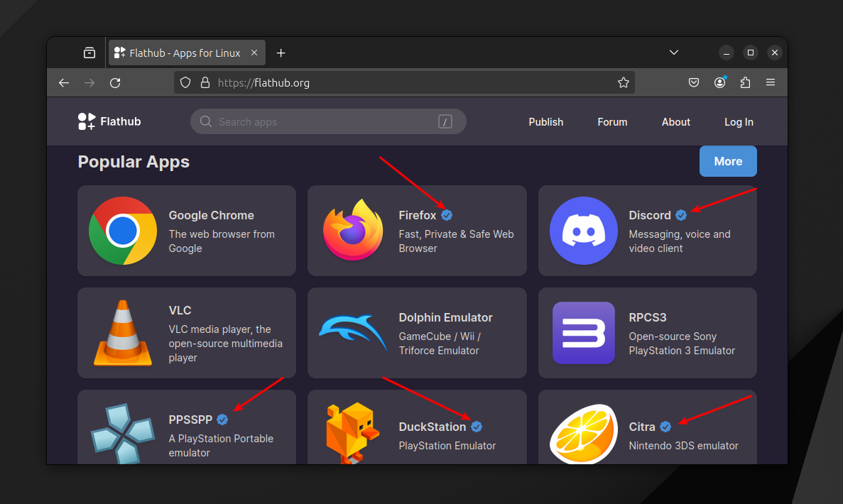The width and height of the screenshot is (843, 504).
Task: Reload the current page
Action: pos(115,83)
